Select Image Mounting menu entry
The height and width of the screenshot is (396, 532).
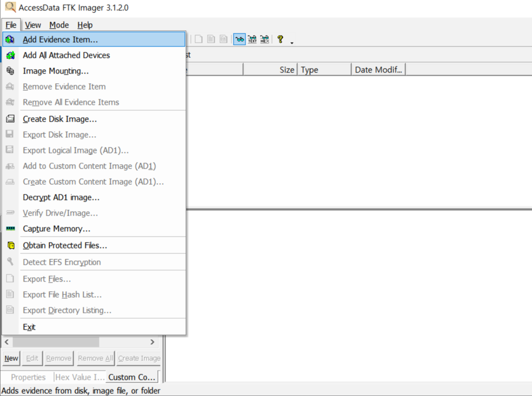point(94,71)
